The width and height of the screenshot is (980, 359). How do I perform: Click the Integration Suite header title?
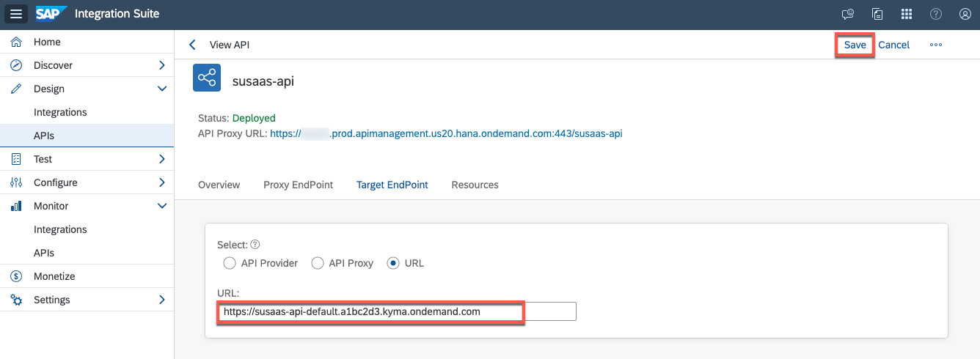[x=117, y=14]
